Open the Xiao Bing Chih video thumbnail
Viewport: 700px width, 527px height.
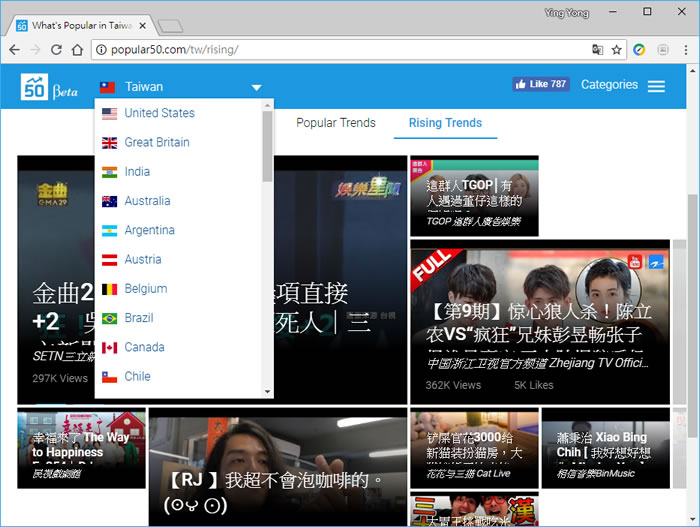(605, 447)
